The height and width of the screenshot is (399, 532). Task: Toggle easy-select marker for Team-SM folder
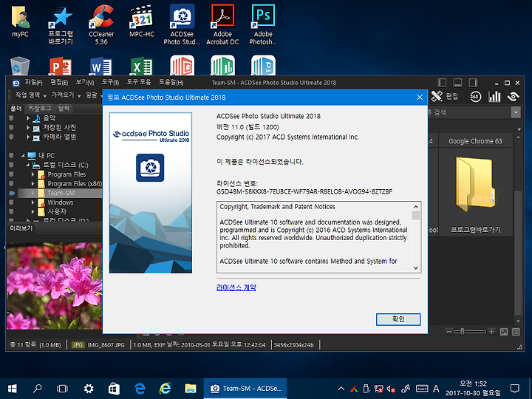(x=12, y=193)
